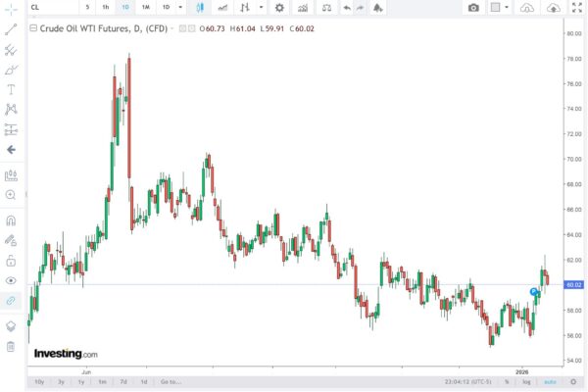The width and height of the screenshot is (588, 392).
Task: Select the highlighted 1D interval
Action: tap(125, 7)
